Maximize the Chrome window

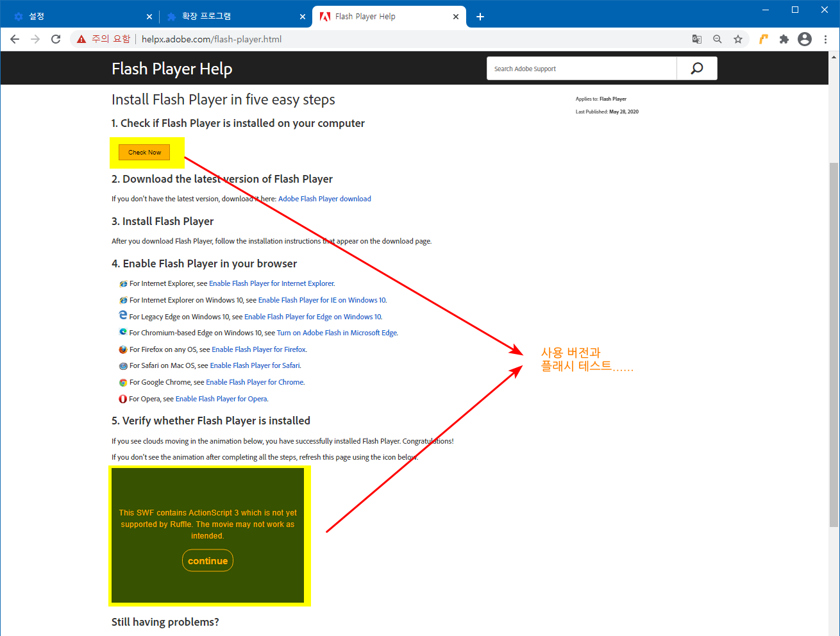pos(795,10)
